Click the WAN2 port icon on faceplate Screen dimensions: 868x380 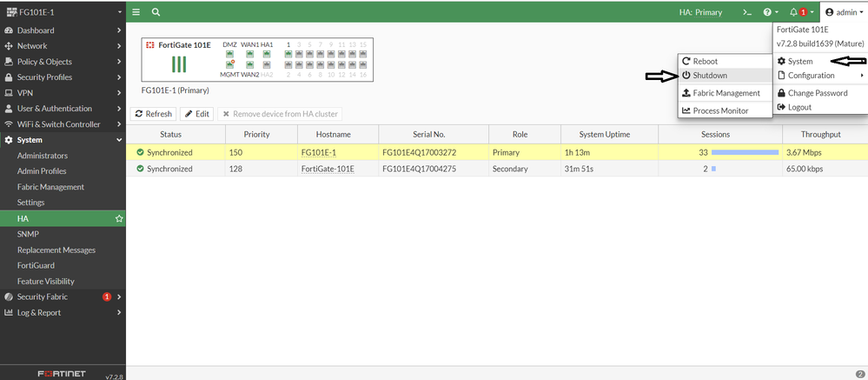(249, 65)
